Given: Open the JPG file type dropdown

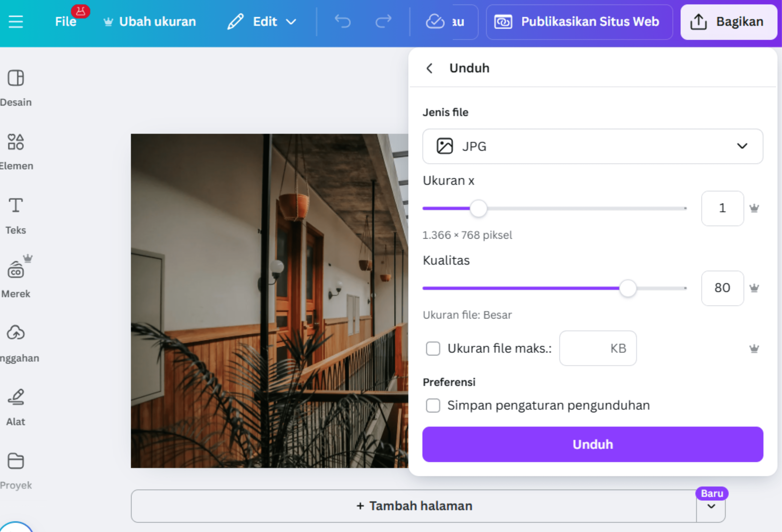Looking at the screenshot, I should (592, 146).
